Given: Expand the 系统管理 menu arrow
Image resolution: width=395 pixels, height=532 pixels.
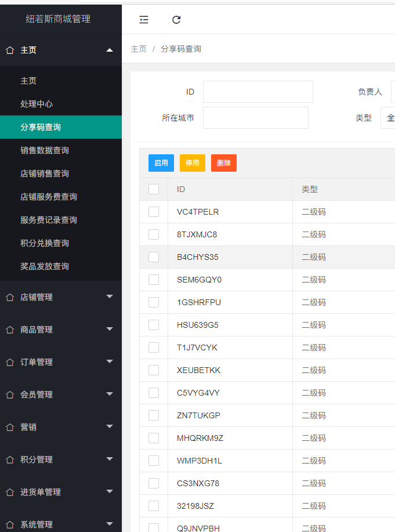Looking at the screenshot, I should point(109,524).
